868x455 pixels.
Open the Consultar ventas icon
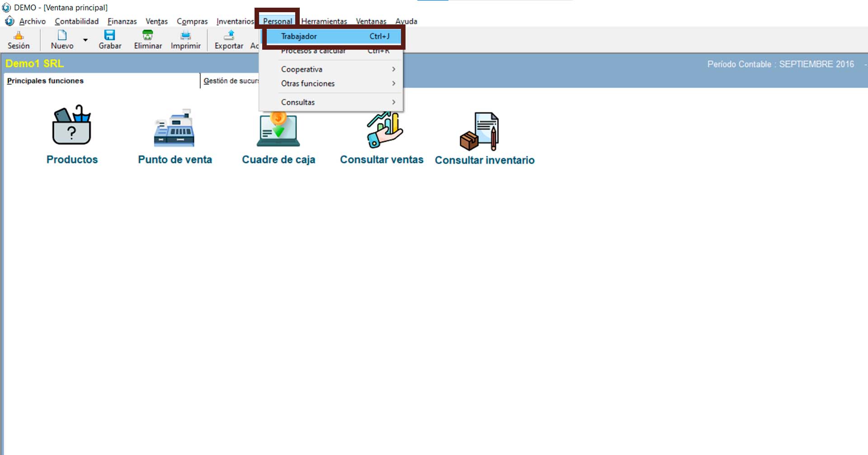[383, 131]
